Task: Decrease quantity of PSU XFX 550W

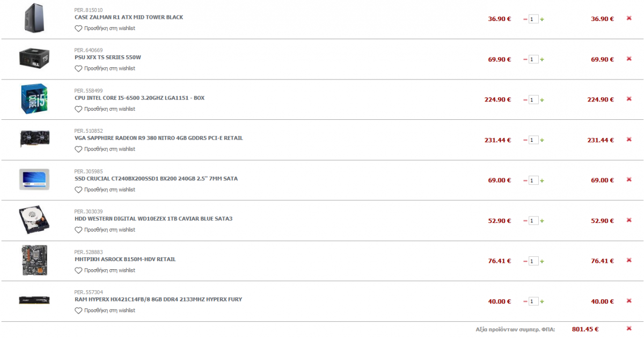Action: (x=525, y=60)
